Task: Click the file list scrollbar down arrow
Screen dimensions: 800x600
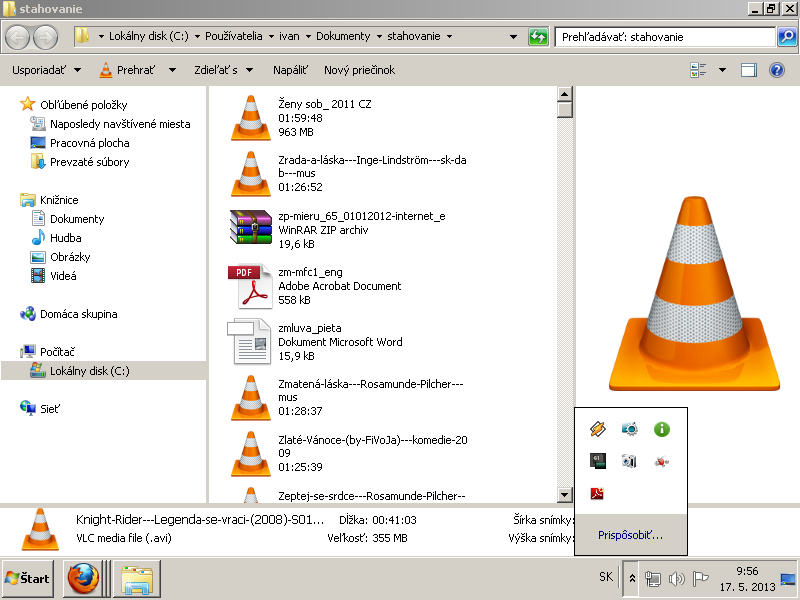Action: (564, 494)
